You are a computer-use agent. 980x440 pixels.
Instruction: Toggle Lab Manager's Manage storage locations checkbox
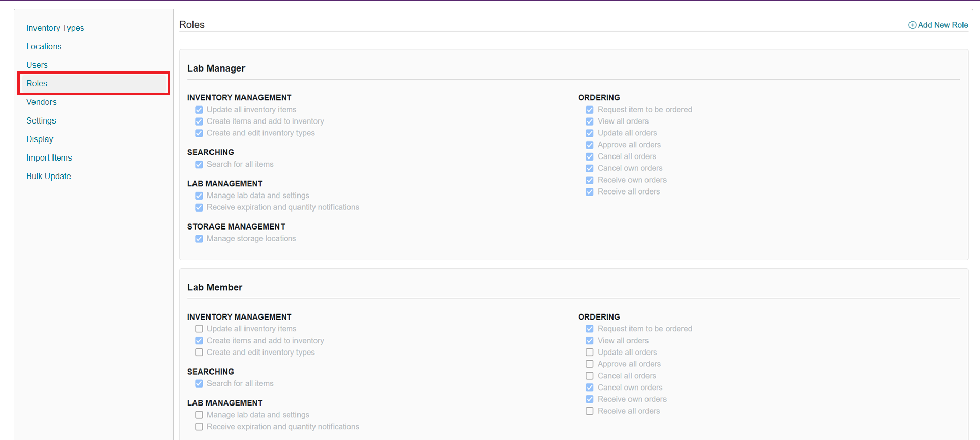click(x=199, y=239)
